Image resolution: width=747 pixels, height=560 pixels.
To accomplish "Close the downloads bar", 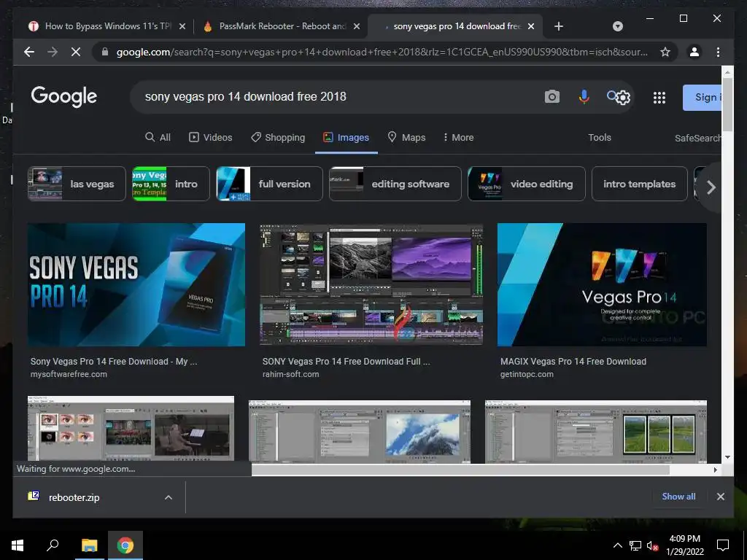I will pyautogui.click(x=720, y=497).
